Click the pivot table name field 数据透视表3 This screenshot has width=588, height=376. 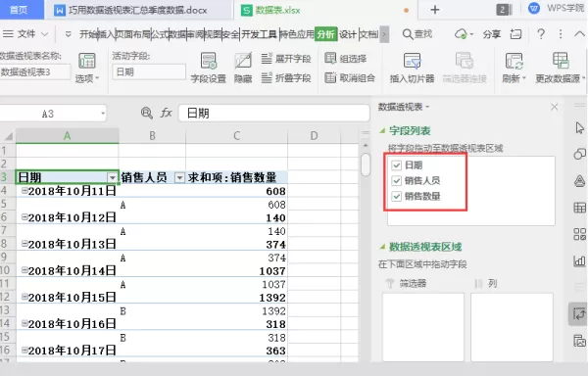(x=34, y=71)
